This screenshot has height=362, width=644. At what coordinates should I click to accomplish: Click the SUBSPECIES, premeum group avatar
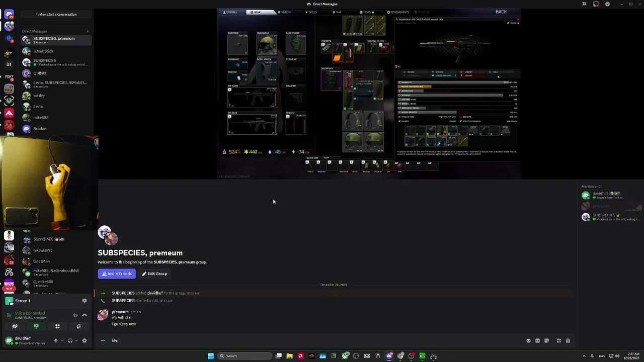click(108, 235)
